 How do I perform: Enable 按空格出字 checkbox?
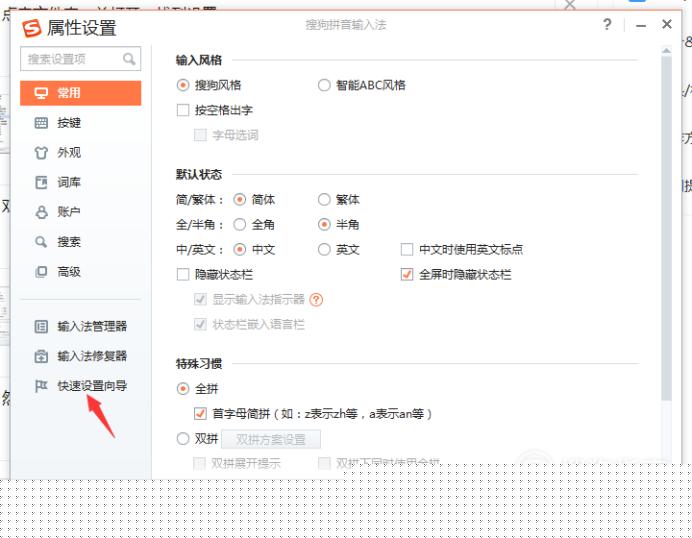pos(183,110)
